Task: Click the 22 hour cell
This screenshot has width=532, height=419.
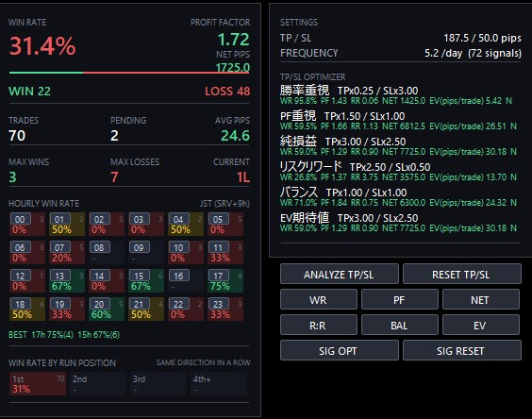Action: tap(186, 309)
